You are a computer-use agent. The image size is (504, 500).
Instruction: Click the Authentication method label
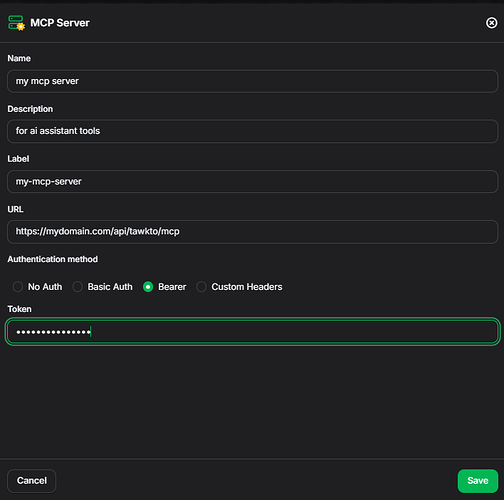53,259
